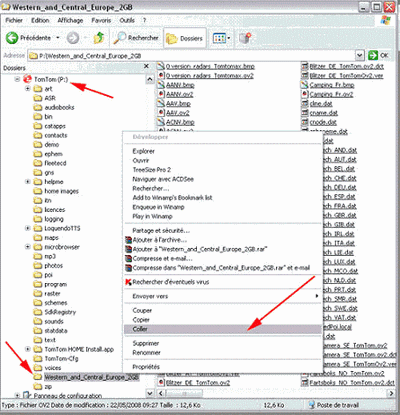Select the Western_and_Central_Europe_2GB folder icon

pos(38,377)
